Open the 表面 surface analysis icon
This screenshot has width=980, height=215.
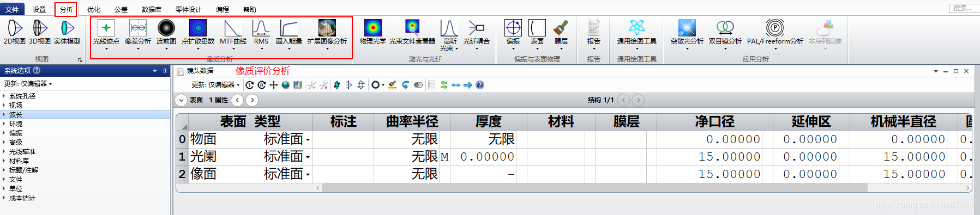click(x=537, y=28)
